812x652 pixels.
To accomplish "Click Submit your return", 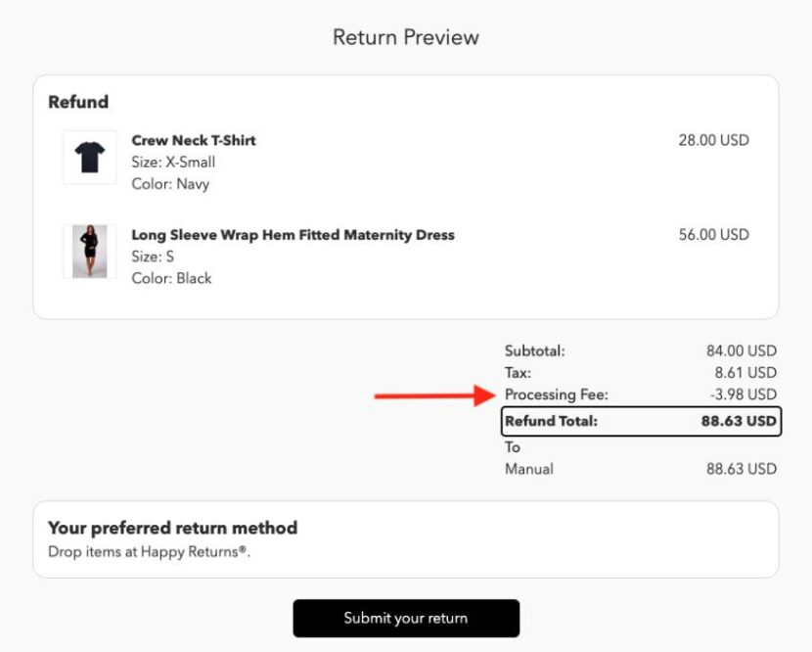I will (406, 619).
